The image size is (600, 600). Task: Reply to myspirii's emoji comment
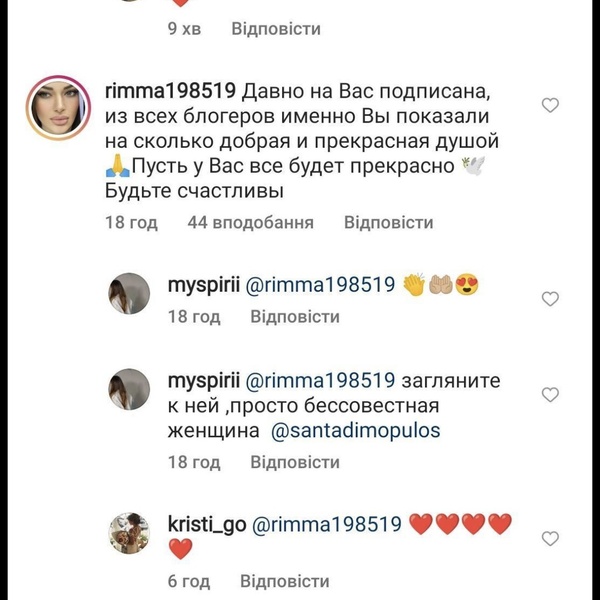tap(295, 317)
